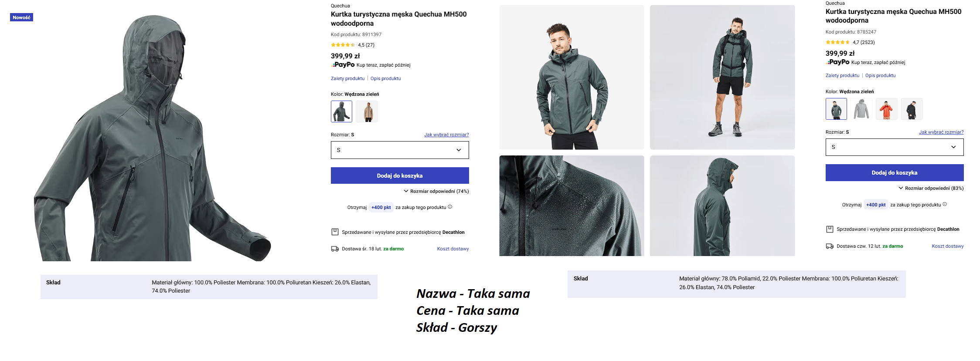Select the beige jacket color on left product
Image resolution: width=980 pixels, height=361 pixels.
(x=367, y=111)
